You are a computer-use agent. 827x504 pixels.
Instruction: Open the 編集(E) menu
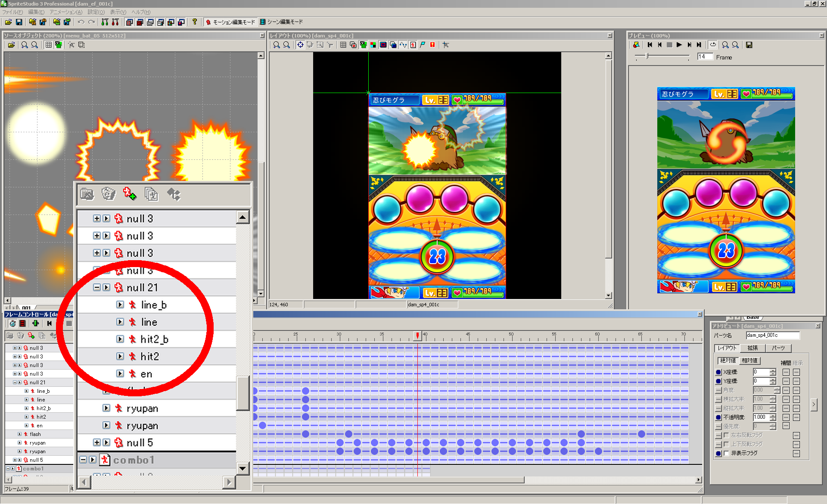coord(36,12)
